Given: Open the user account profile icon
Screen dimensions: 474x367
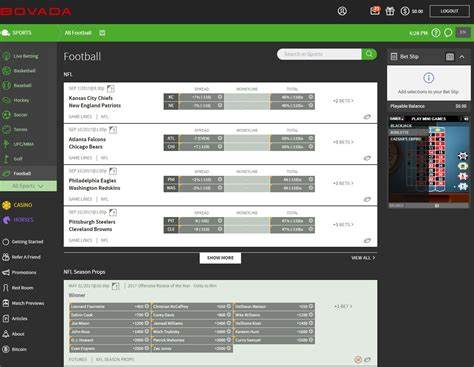Looking at the screenshot, I should tap(342, 11).
